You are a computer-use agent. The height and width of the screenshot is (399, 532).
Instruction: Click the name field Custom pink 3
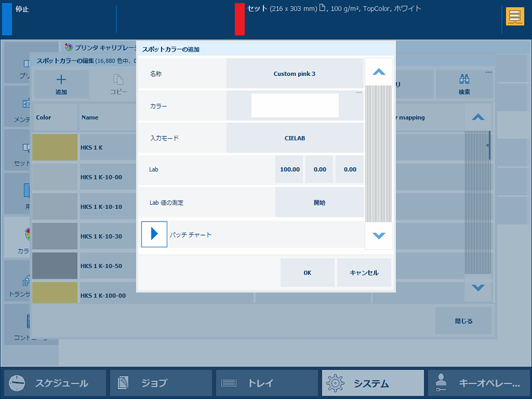pos(295,74)
